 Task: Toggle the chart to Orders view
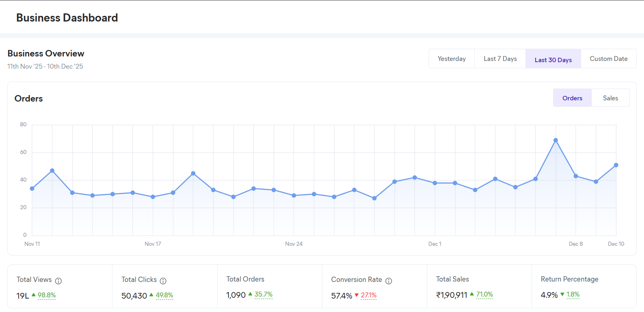click(x=572, y=98)
